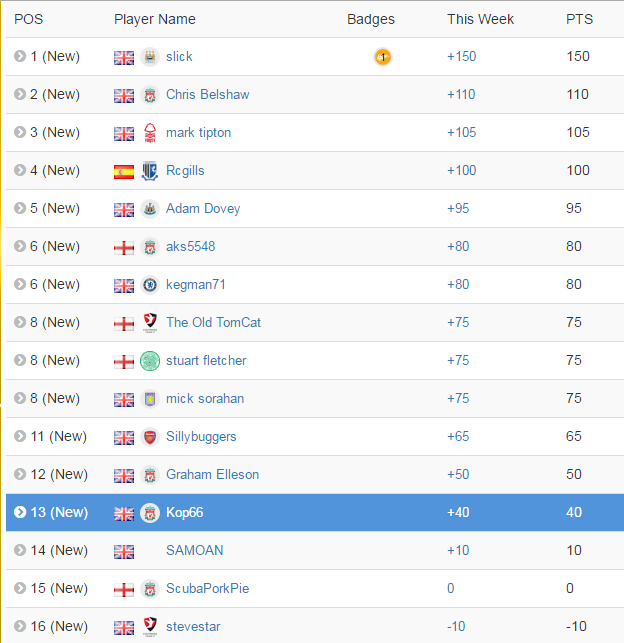Image resolution: width=624 pixels, height=643 pixels.
Task: Expand the row arrow at position 16
Action: click(20, 626)
